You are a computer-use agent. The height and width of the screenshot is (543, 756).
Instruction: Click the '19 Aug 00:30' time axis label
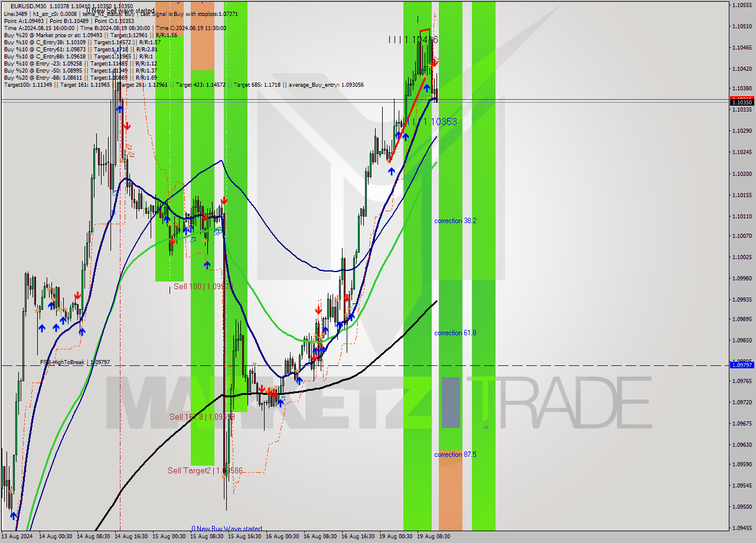click(396, 537)
